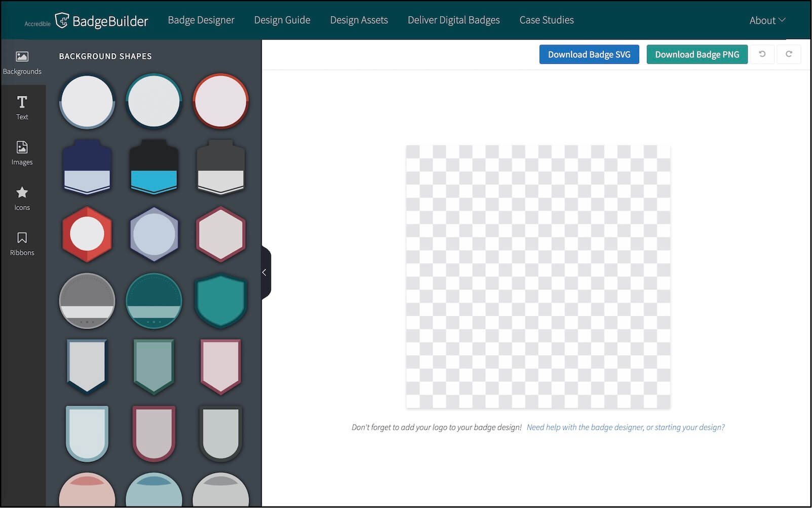
Task: View Case Studies
Action: point(547,20)
